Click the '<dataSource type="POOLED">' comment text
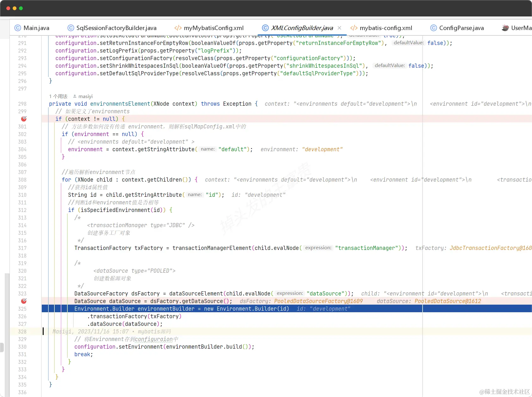The height and width of the screenshot is (397, 532). pyautogui.click(x=134, y=271)
